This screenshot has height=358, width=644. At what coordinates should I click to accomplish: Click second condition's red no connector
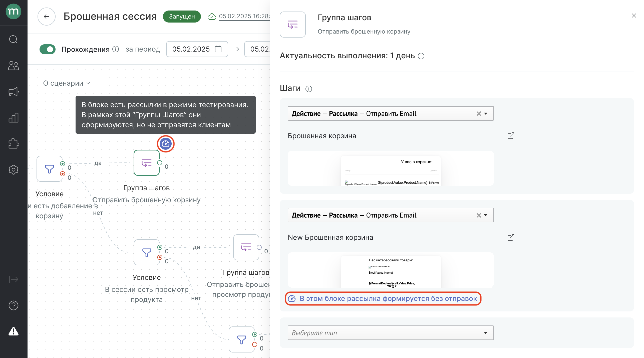tap(160, 257)
